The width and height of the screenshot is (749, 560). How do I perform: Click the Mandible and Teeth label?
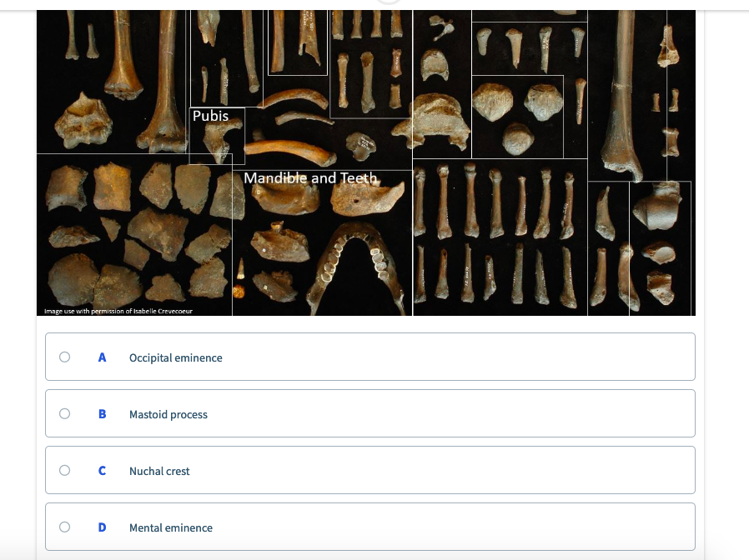click(x=310, y=178)
